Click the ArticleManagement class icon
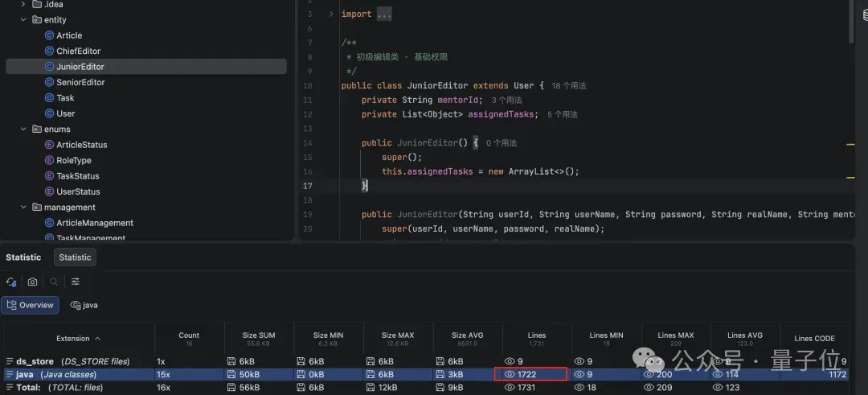This screenshot has width=868, height=395. [49, 223]
